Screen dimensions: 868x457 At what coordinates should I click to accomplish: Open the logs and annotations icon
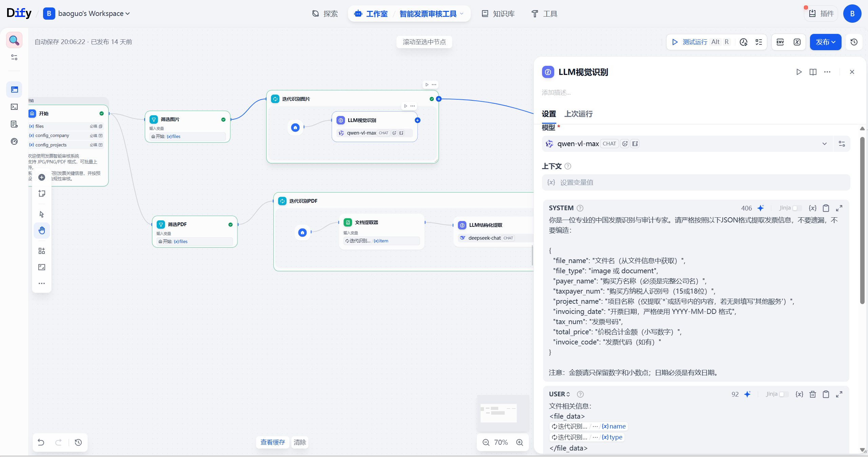pyautogui.click(x=14, y=124)
